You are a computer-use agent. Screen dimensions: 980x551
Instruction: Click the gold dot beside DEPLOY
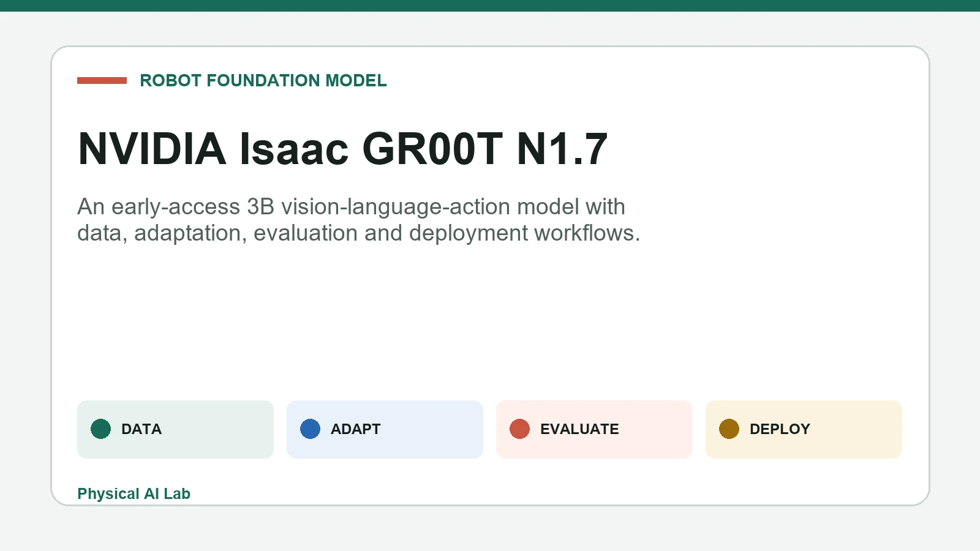tap(729, 429)
